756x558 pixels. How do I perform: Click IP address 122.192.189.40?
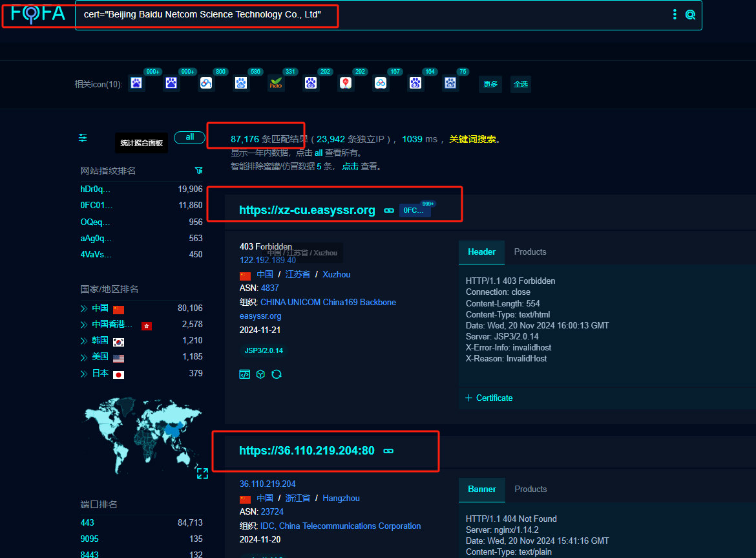pos(268,260)
